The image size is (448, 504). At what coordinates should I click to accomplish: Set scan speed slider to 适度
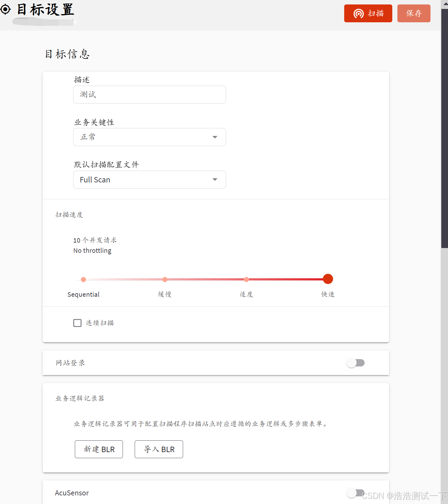point(246,279)
